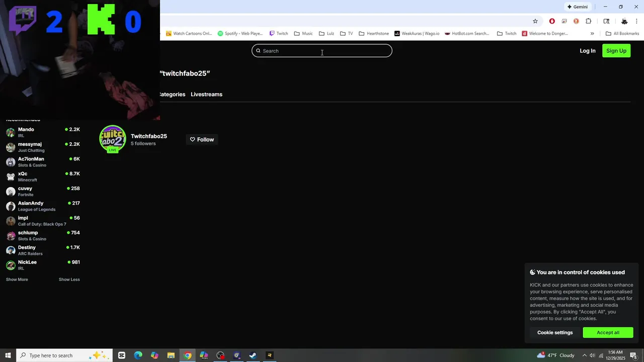Open the notification center icon

tap(634, 355)
